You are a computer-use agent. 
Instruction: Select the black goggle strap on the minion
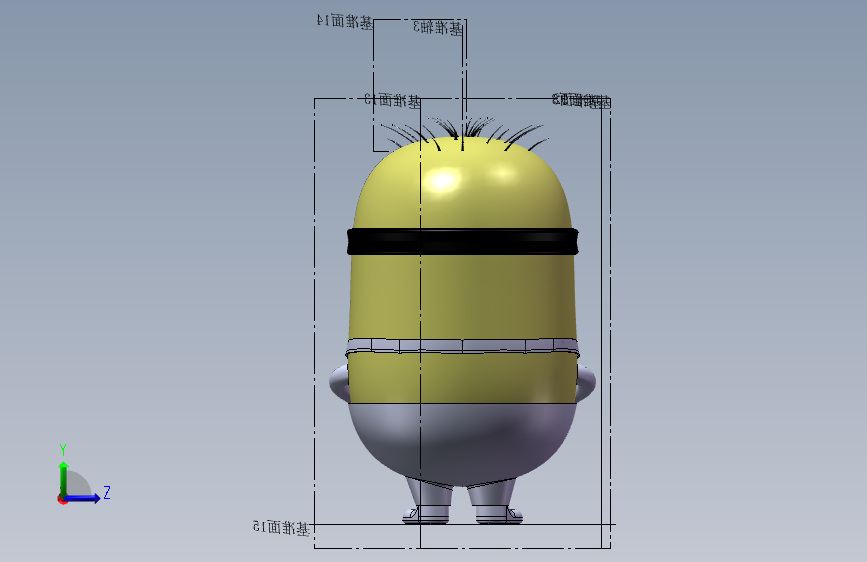coord(463,242)
